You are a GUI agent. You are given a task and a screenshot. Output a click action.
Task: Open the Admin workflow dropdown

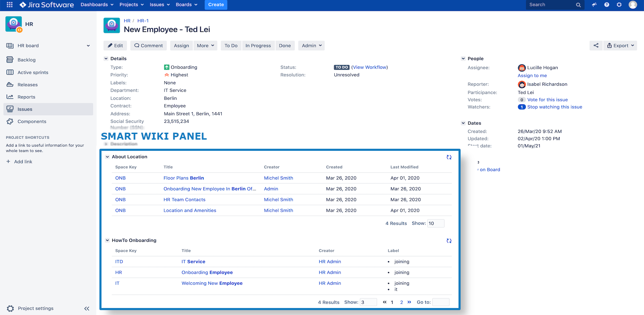[x=311, y=45]
